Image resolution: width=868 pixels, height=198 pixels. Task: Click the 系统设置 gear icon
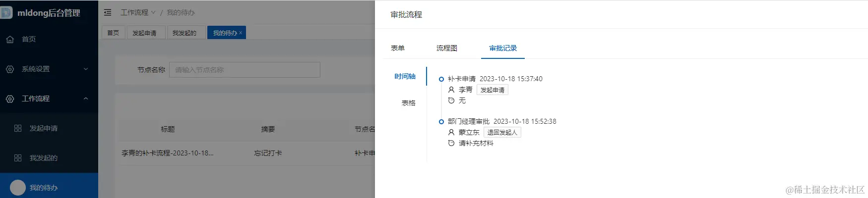click(x=10, y=69)
